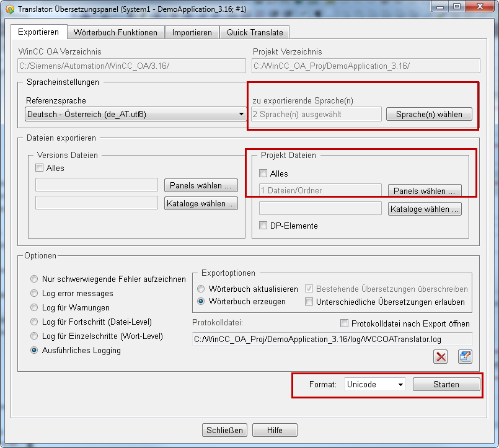The height and width of the screenshot is (448, 499).
Task: Click the Protokolldatei label
Action: [x=218, y=323]
